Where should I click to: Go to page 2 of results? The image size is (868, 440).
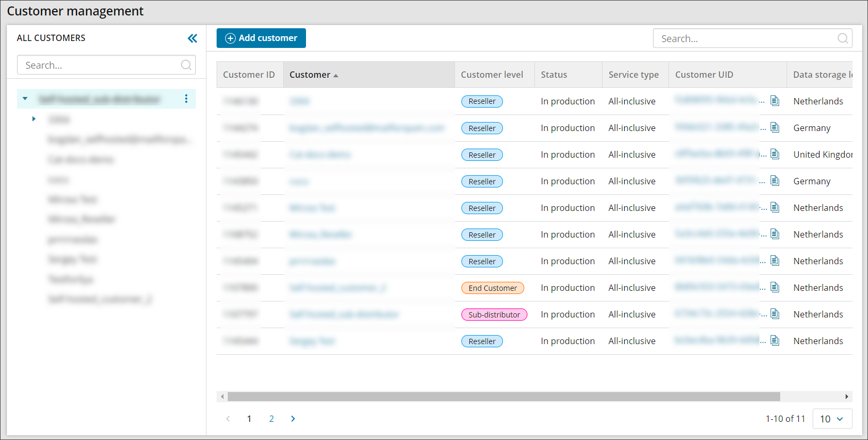(271, 419)
